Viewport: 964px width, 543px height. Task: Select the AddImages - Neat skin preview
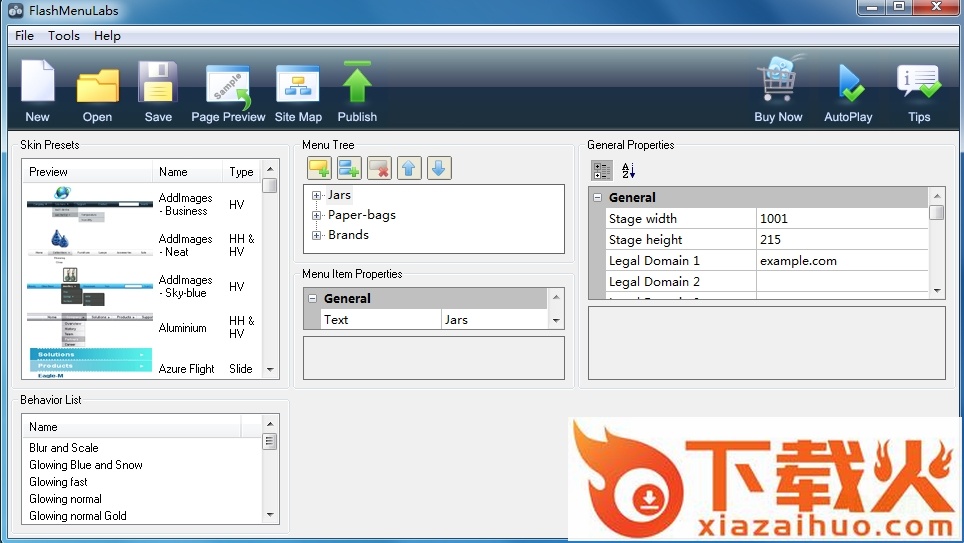(x=90, y=245)
